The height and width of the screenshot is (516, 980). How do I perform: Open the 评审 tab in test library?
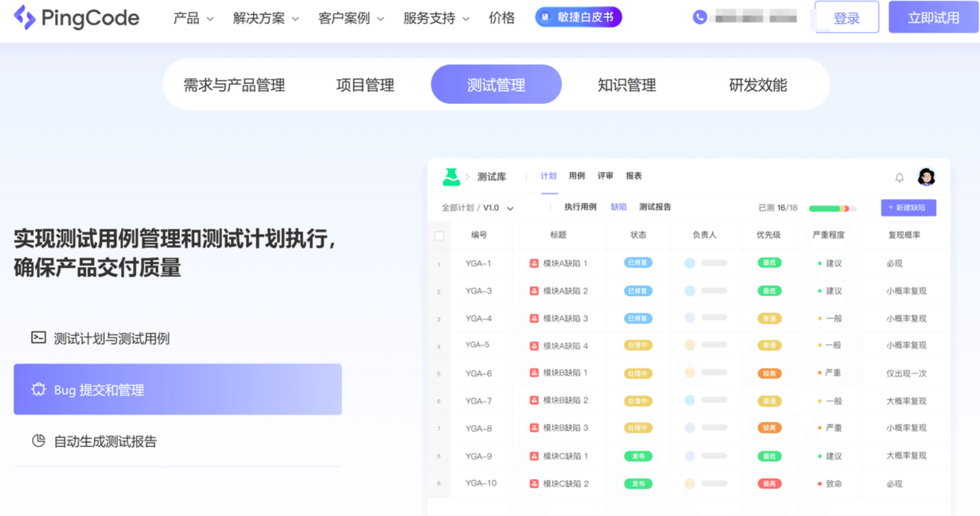pyautogui.click(x=605, y=176)
